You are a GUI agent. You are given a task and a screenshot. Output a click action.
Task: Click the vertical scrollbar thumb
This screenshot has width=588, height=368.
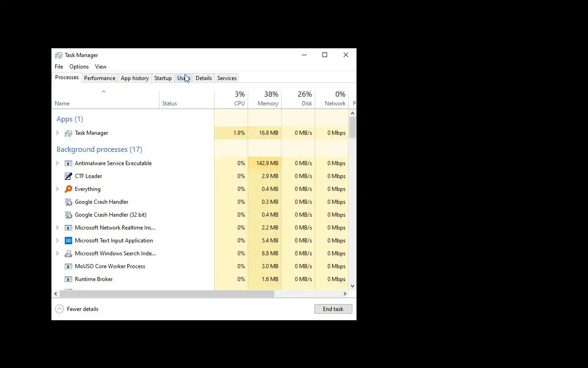pyautogui.click(x=353, y=127)
